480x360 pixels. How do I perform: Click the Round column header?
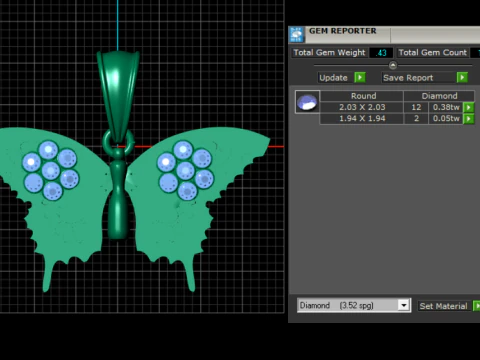click(x=363, y=96)
